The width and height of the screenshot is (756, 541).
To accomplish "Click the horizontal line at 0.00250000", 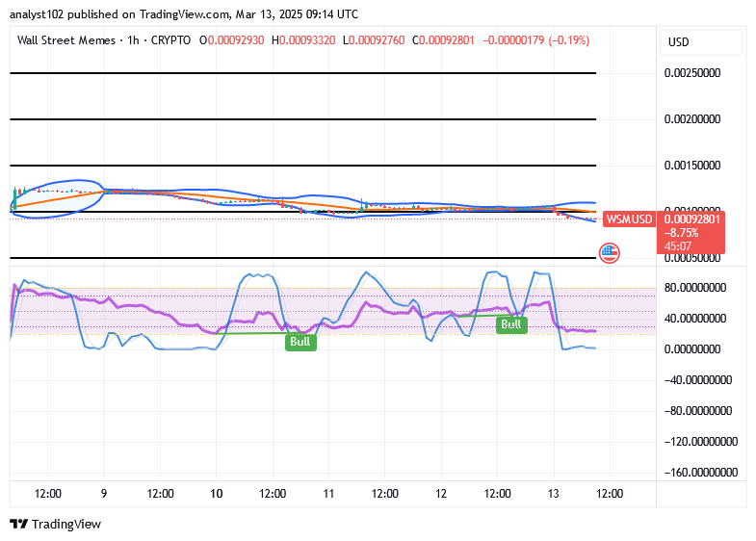I will (302, 73).
